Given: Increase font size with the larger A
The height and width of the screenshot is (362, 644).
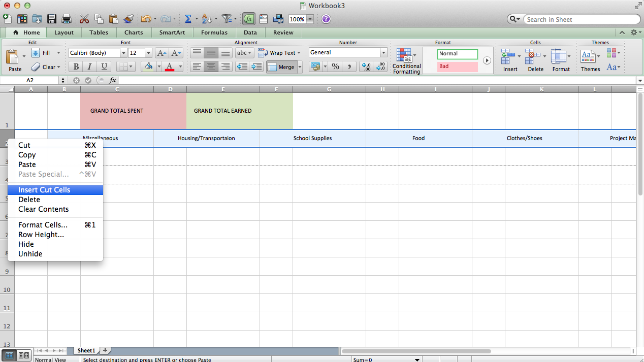Looking at the screenshot, I should (x=162, y=53).
